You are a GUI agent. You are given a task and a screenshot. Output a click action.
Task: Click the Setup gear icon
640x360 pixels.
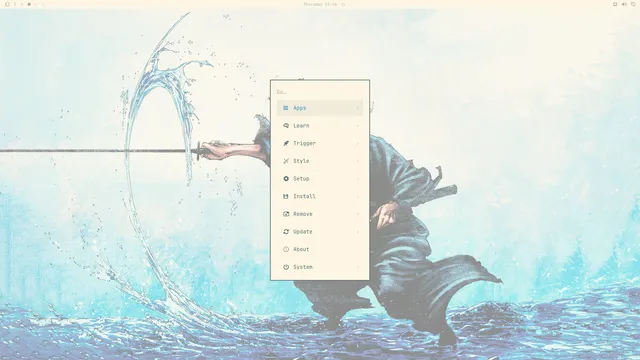click(286, 179)
